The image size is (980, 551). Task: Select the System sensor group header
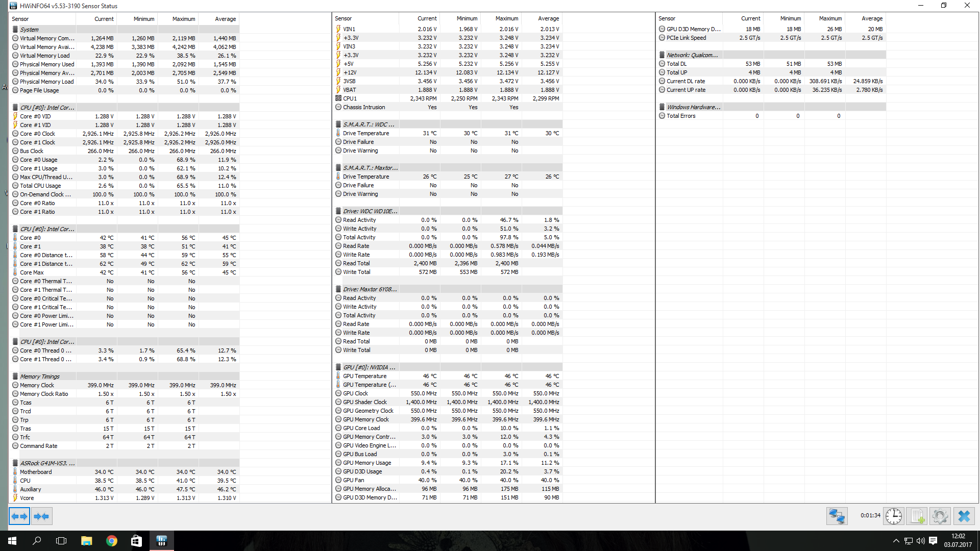(x=30, y=30)
